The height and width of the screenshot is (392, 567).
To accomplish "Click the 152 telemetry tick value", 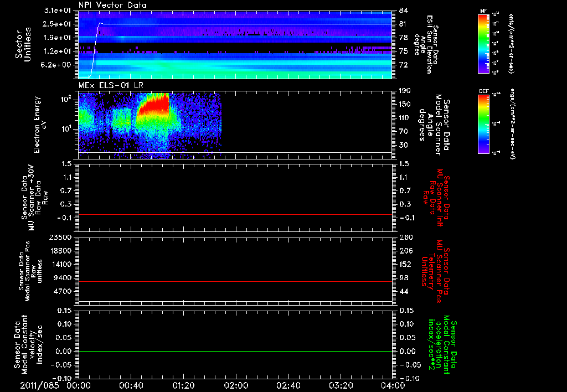I will (x=406, y=264).
